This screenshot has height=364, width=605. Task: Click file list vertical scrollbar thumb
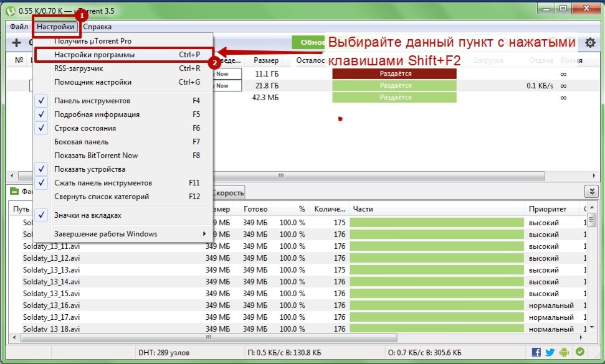tap(591, 220)
